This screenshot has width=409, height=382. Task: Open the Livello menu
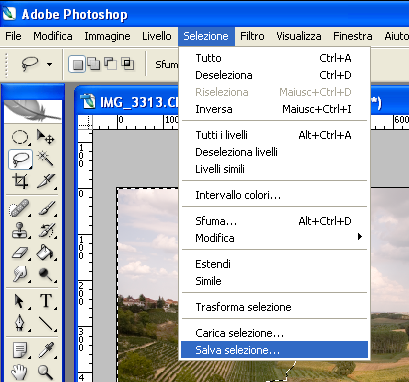point(157,36)
